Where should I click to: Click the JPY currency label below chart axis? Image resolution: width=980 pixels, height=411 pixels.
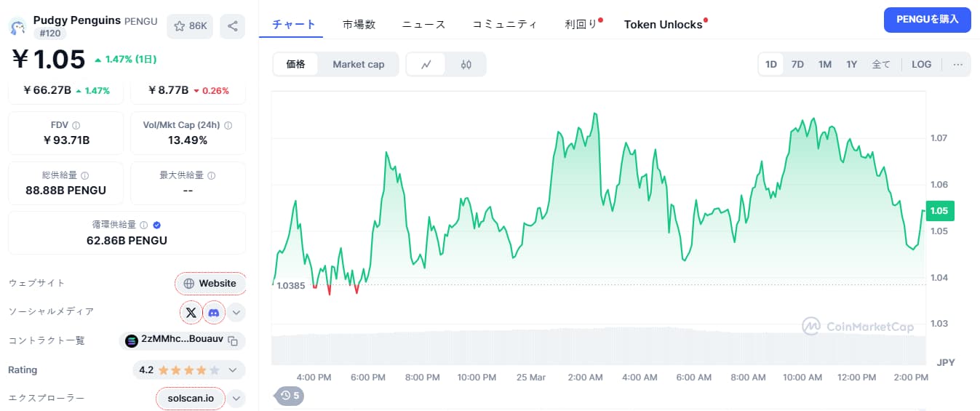click(x=945, y=362)
